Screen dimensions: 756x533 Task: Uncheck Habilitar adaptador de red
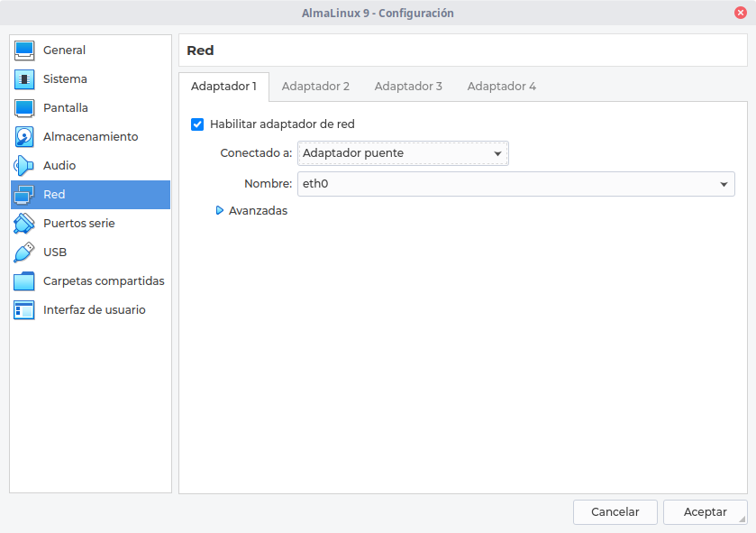pos(197,124)
